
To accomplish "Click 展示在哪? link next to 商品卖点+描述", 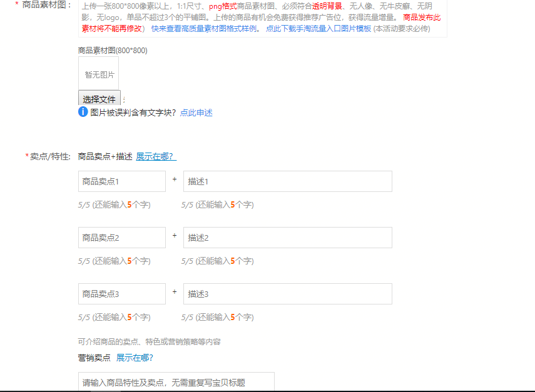I will point(156,156).
